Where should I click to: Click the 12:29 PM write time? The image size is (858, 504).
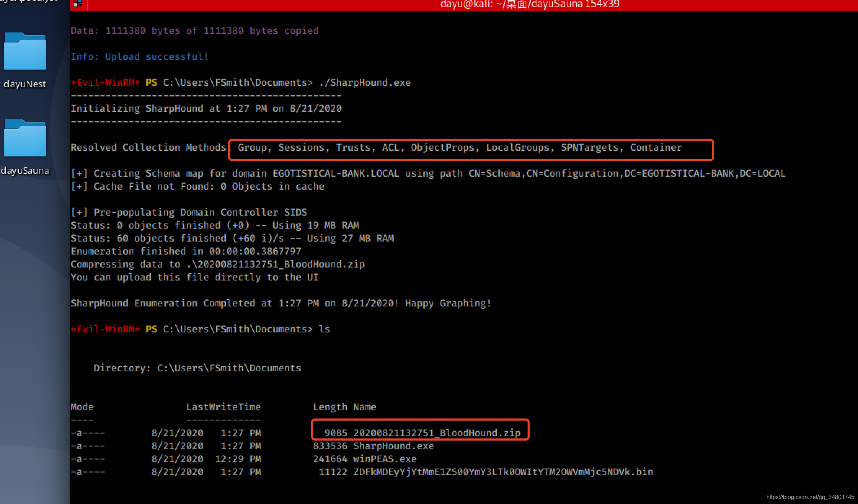coord(238,459)
